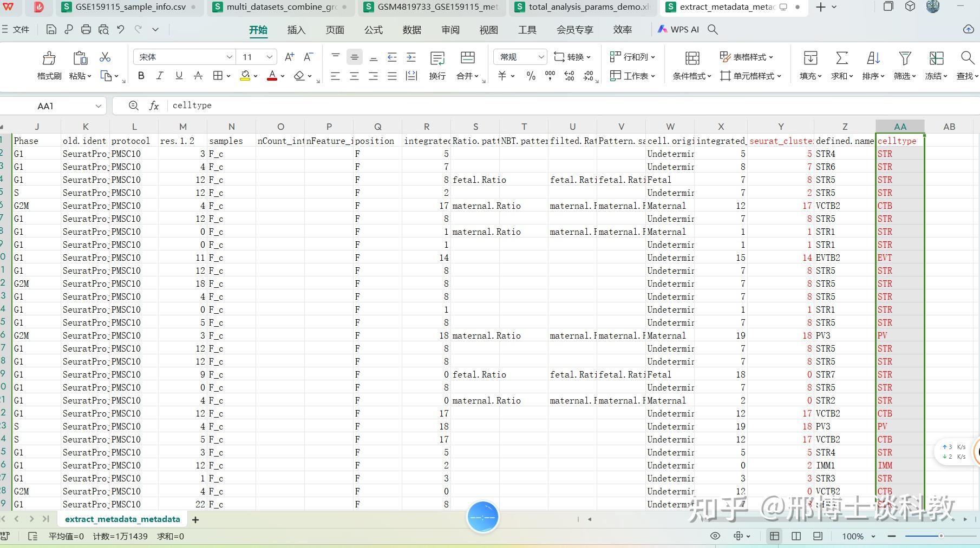The image size is (980, 548).
Task: Apply percent style with the % icon
Action: tap(531, 76)
